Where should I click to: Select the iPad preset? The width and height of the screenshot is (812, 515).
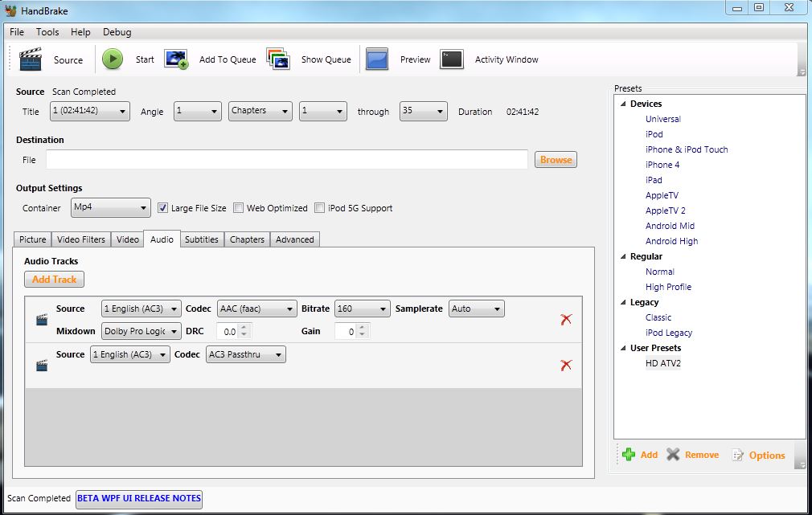point(654,180)
